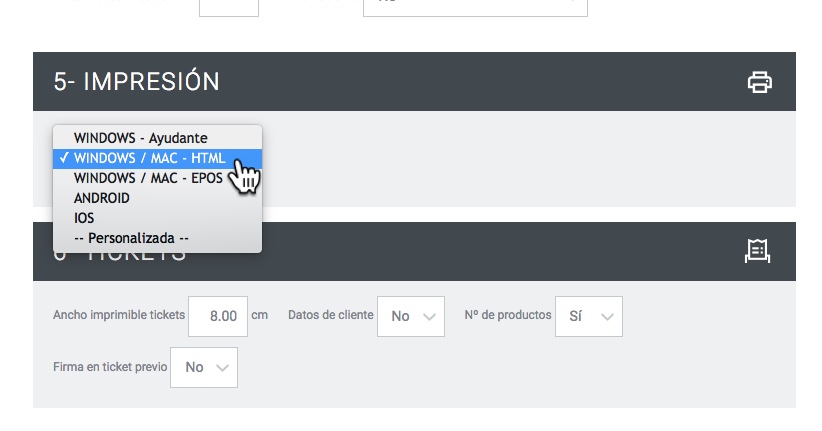Click the Ancho imprimible tickets label
822x431 pixels.
pos(119,315)
